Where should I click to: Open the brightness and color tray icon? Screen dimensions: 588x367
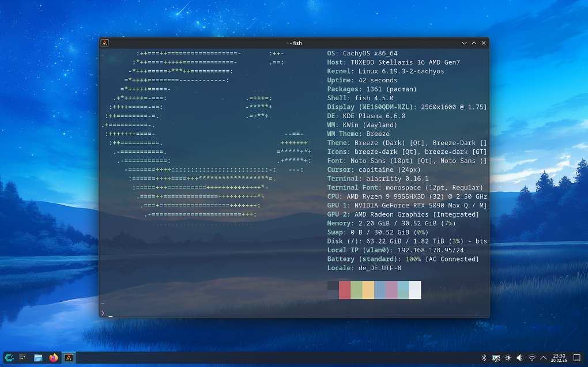point(508,358)
